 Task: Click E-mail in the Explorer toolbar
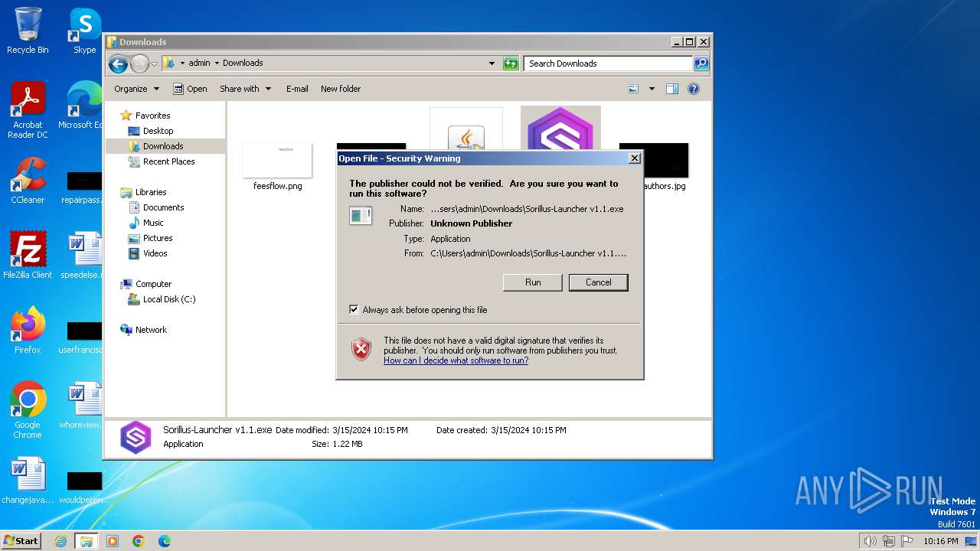pos(297,89)
